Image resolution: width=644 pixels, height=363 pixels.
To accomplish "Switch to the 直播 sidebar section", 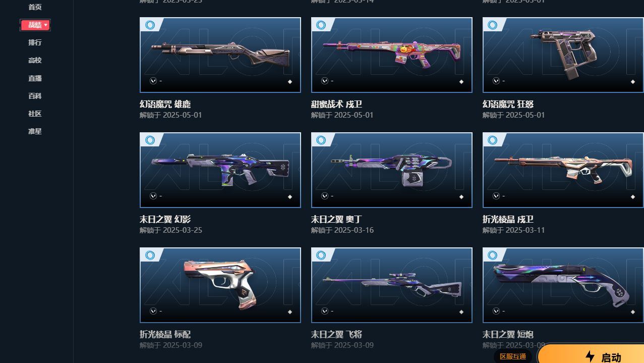I will 35,78.
